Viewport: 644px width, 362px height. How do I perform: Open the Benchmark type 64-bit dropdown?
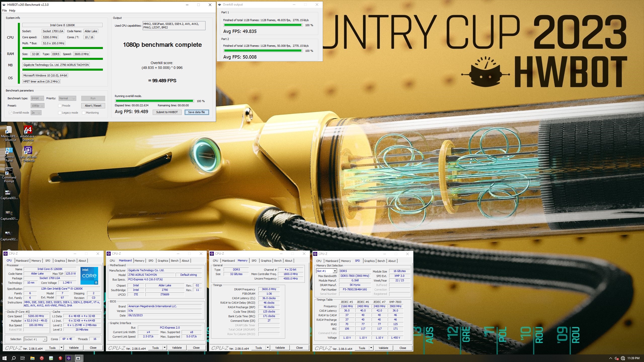tap(37, 98)
